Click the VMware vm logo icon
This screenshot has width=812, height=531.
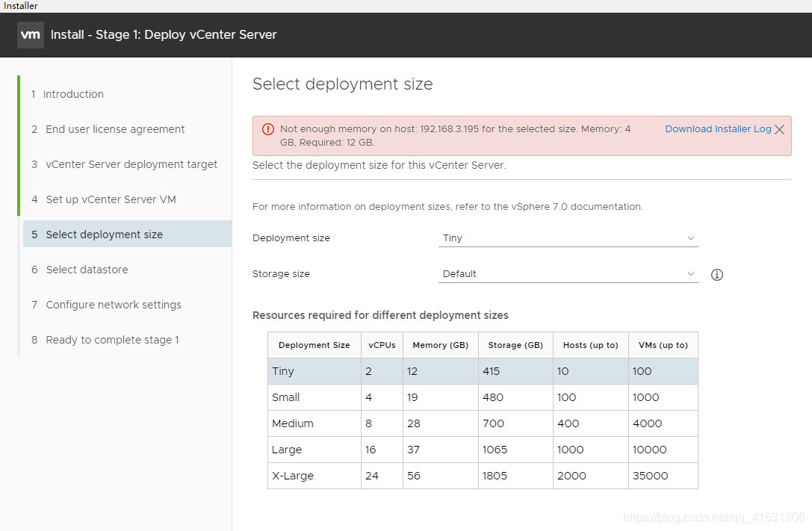(31, 35)
